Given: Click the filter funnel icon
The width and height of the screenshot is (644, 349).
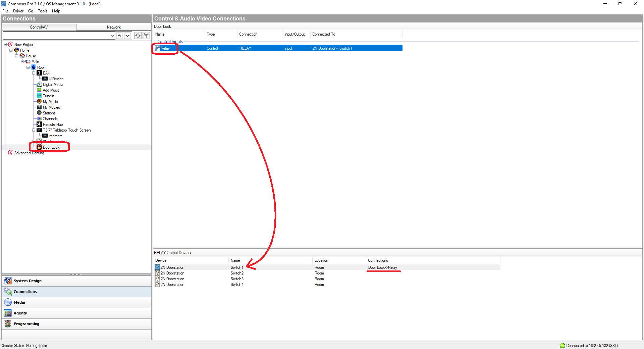Looking at the screenshot, I should (146, 36).
